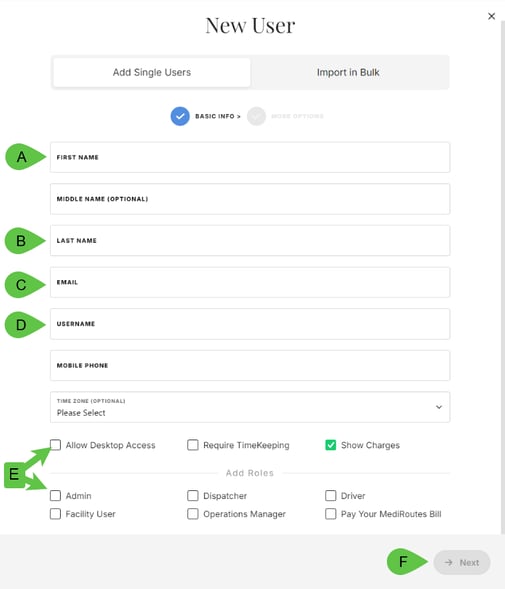This screenshot has width=505, height=589.
Task: Click the Time Zone dropdown chevron
Action: pos(438,407)
